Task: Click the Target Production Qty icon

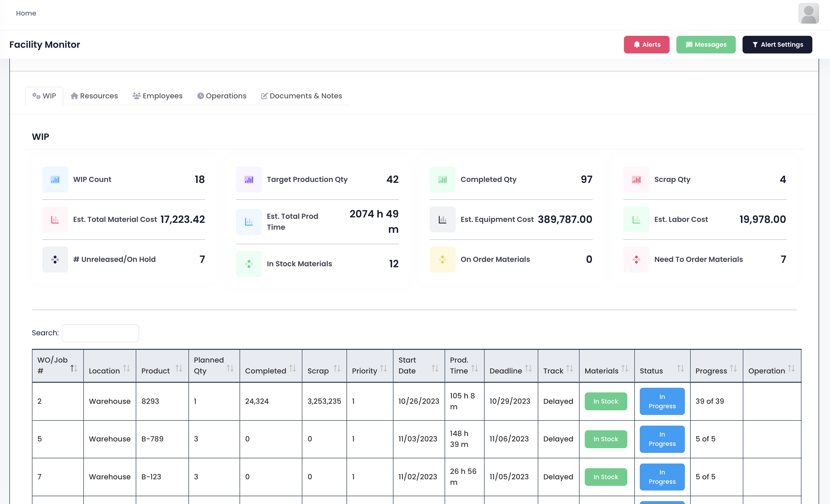Action: tap(249, 180)
